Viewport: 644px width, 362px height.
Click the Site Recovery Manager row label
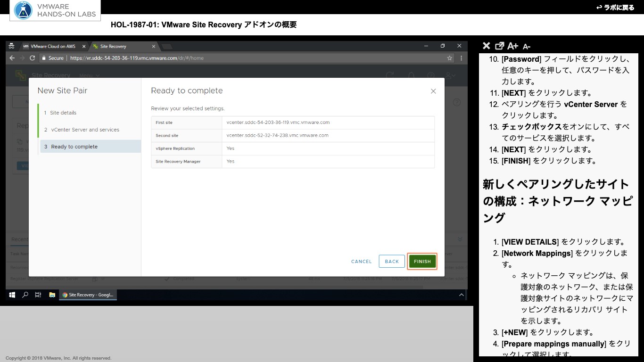click(x=178, y=161)
